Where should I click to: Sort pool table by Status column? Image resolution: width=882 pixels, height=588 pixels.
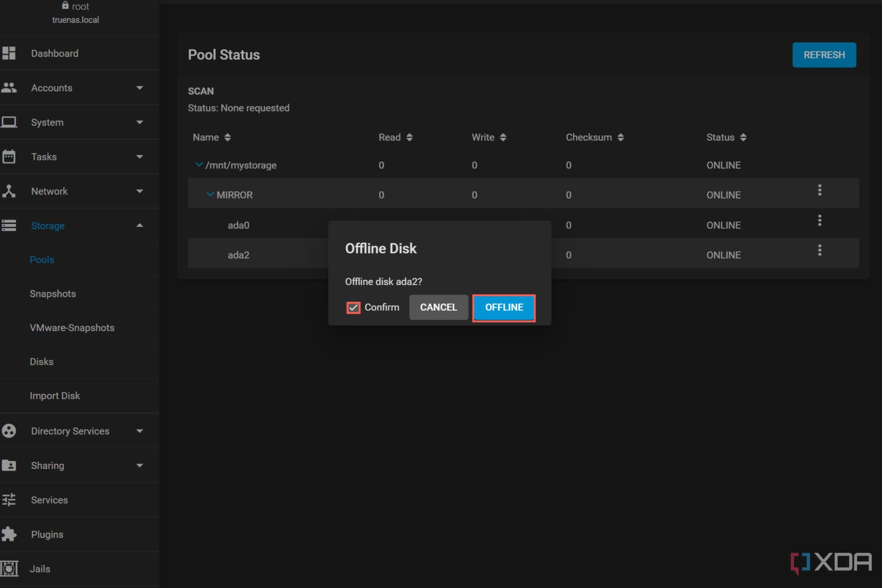(x=726, y=137)
